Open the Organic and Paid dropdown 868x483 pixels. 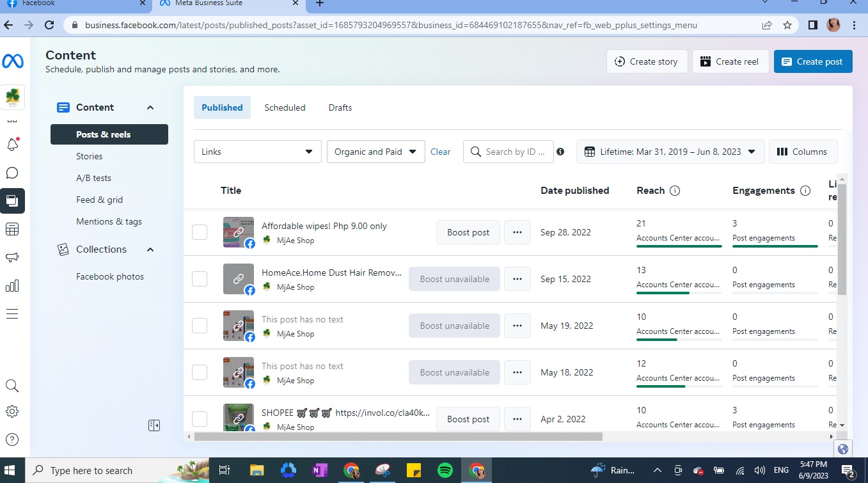(376, 152)
